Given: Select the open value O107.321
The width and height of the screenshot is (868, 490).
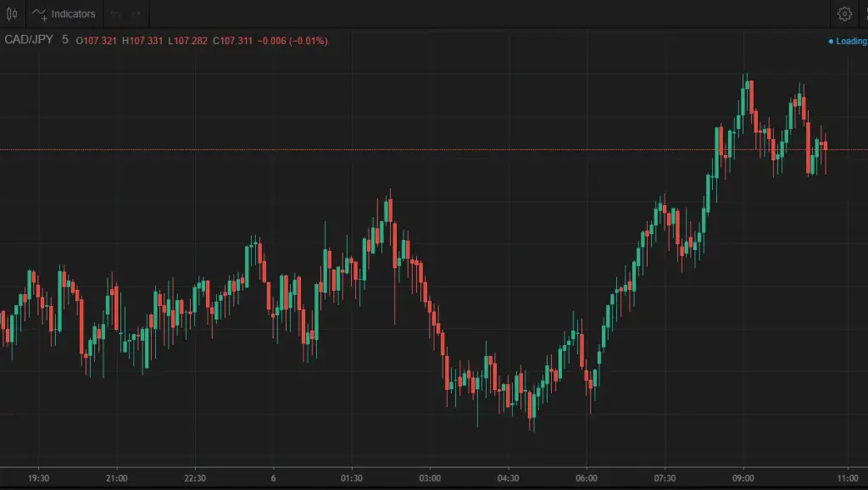Looking at the screenshot, I should tap(97, 41).
